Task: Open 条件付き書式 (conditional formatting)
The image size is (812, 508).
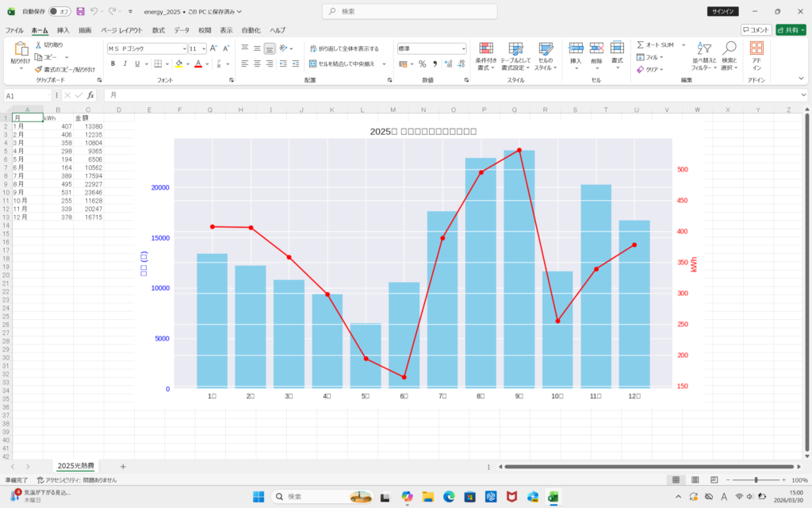Action: (486, 56)
